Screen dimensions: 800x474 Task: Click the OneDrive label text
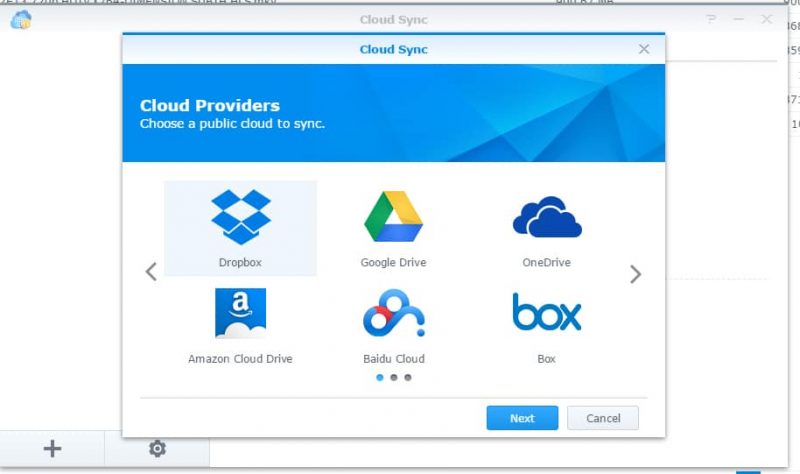pos(546,262)
